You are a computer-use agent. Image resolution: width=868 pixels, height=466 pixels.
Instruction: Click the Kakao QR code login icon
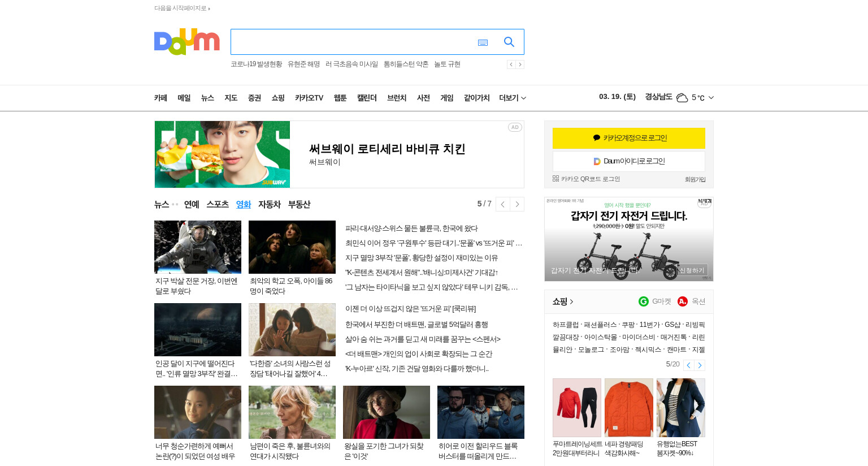pyautogui.click(x=555, y=179)
